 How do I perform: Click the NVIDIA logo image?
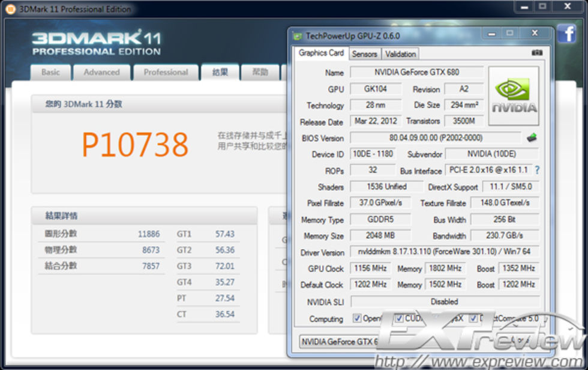click(x=514, y=96)
